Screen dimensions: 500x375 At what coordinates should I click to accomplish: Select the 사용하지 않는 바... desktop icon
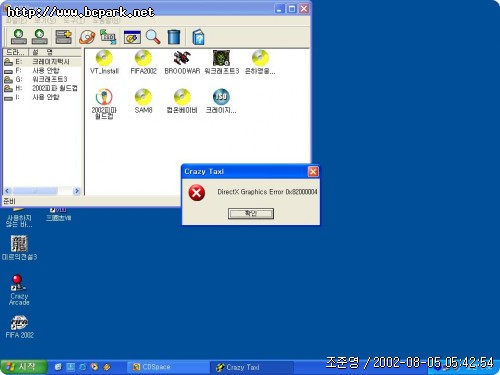point(19,217)
